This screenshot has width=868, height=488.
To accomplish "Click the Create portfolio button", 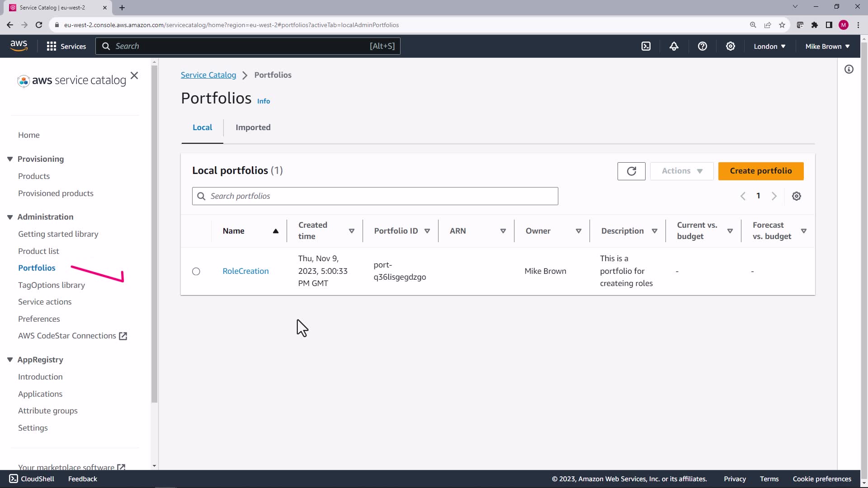I will [x=760, y=171].
